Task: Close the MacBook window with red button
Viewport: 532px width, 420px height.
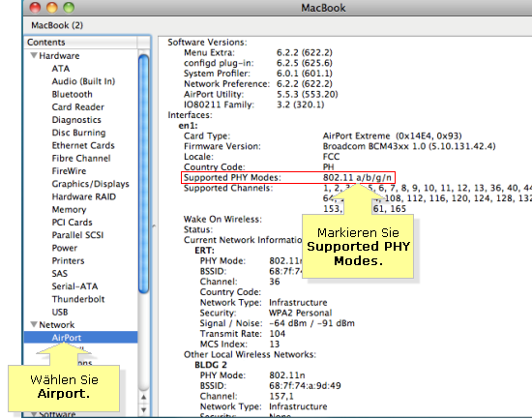Action: click(35, 8)
